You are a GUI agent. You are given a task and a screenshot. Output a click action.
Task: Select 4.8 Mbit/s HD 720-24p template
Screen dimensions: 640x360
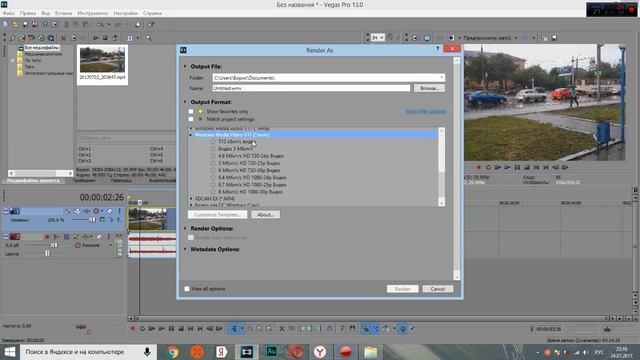point(251,156)
